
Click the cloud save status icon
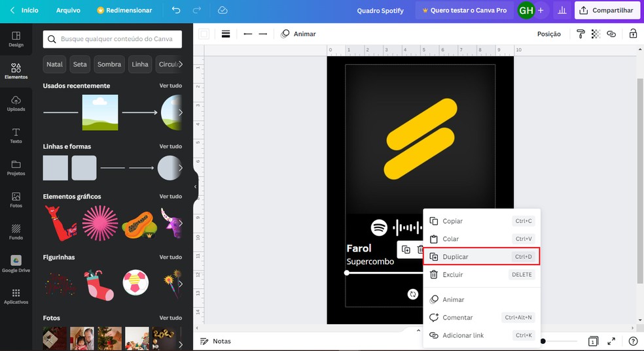[x=223, y=10]
